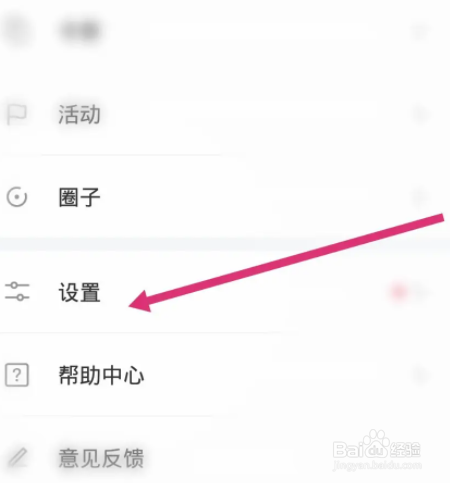Expand the chevron on the 圈子 row
This screenshot has height=483, width=450.
tap(419, 197)
